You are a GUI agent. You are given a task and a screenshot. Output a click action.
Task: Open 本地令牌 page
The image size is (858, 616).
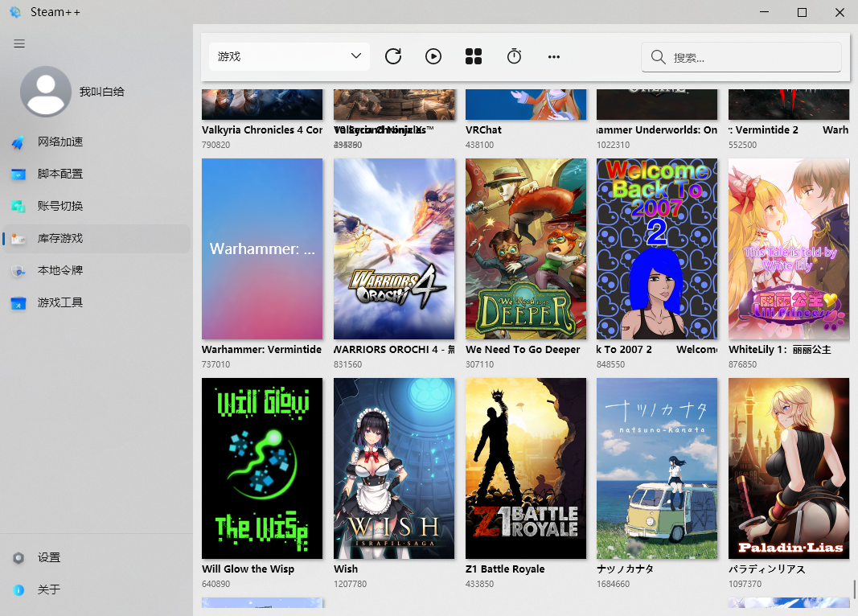click(x=96, y=270)
